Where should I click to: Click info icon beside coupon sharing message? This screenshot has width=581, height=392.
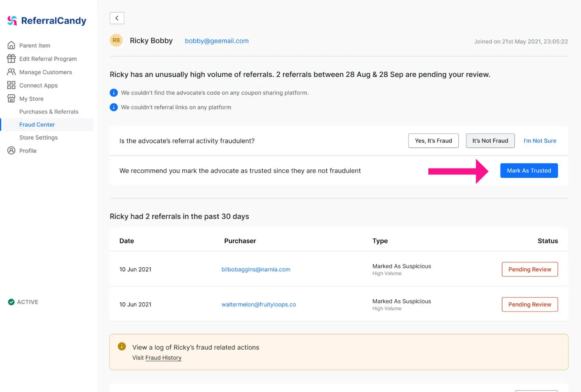pos(114,93)
